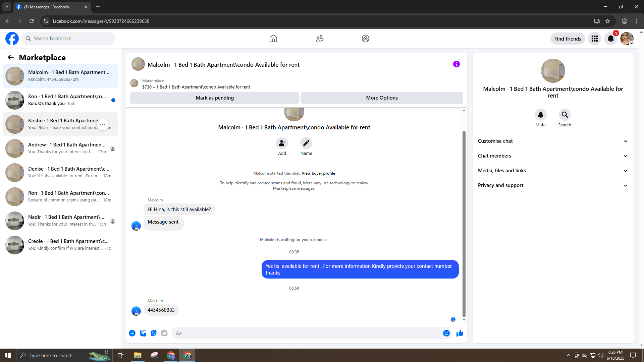Viewport: 644px width, 362px height.
Task: Click the 'Hi Hina, is this still available?' message
Action: 179,209
